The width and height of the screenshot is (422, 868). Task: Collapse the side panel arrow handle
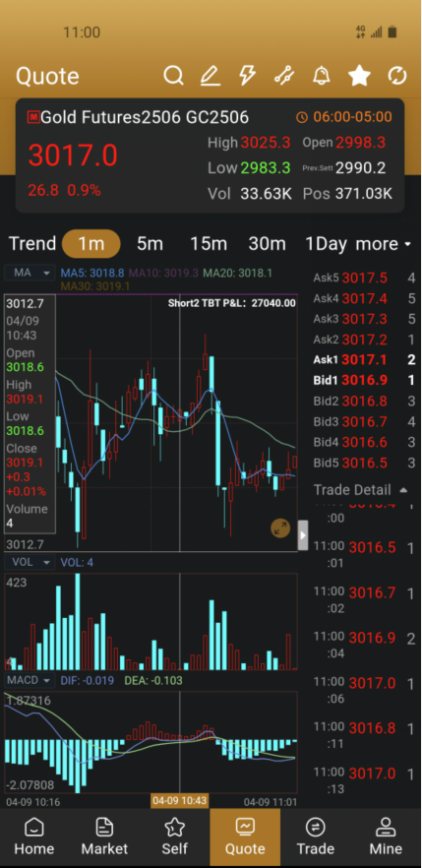pyautogui.click(x=303, y=535)
